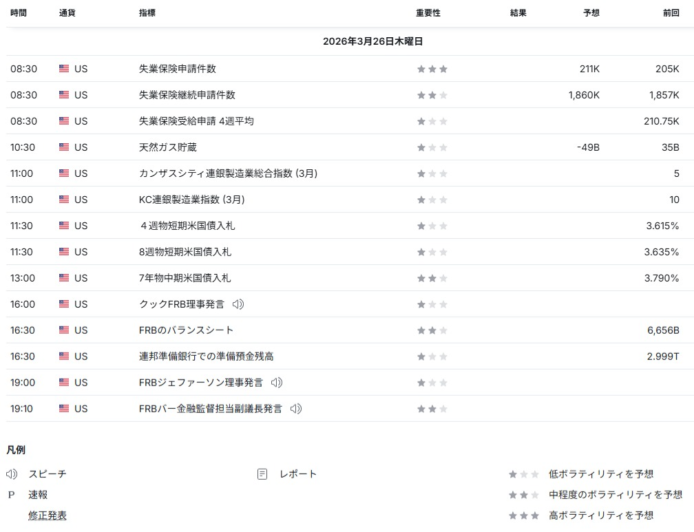Open カンザスシティ連銀製造業総合指数 (3月) event
This screenshot has width=694, height=532.
(x=228, y=173)
